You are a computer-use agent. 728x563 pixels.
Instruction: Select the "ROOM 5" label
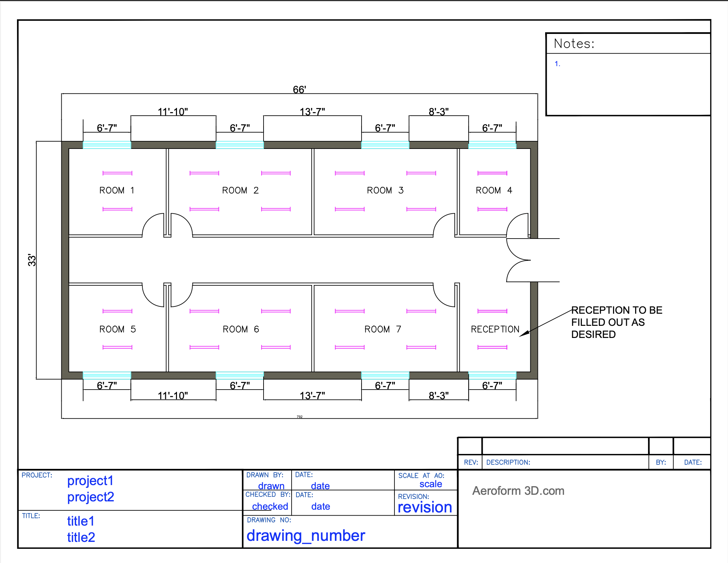coord(117,329)
